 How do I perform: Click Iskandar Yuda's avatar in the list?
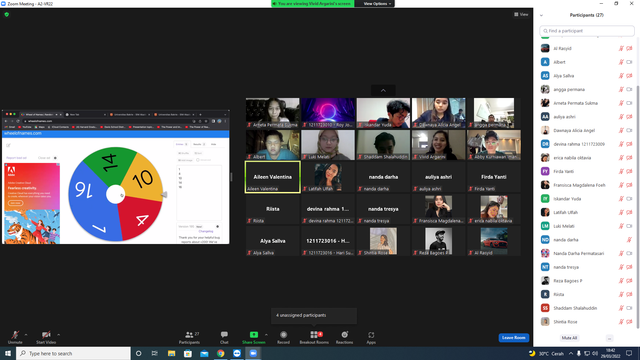545,198
